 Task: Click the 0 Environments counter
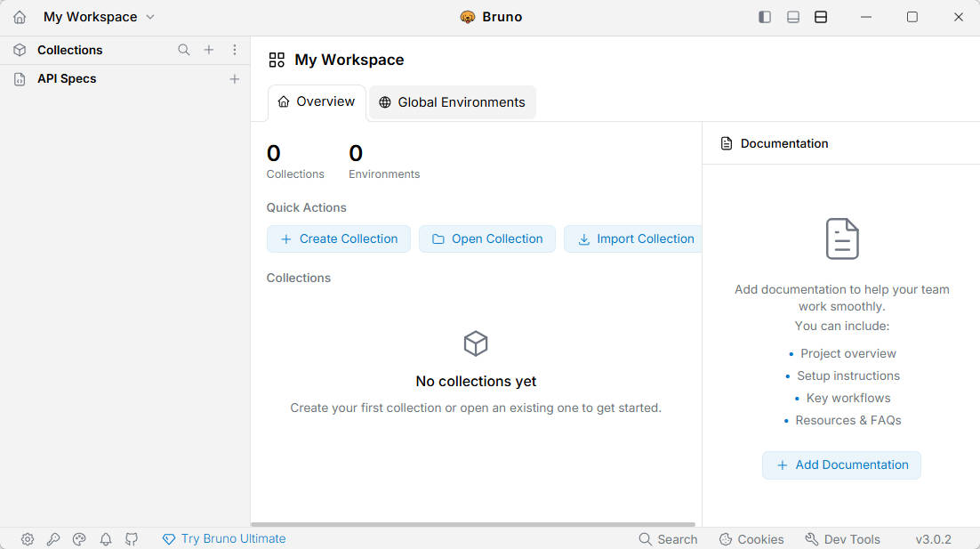384,161
